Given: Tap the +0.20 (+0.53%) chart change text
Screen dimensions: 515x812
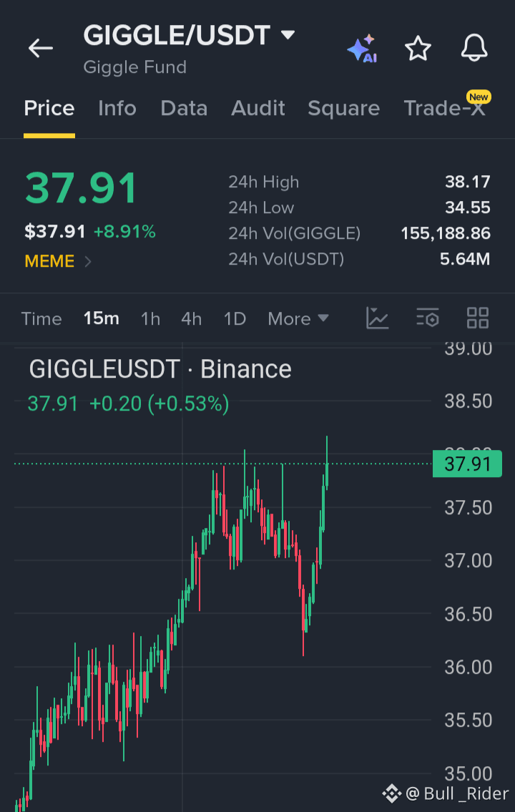Looking at the screenshot, I should point(160,403).
